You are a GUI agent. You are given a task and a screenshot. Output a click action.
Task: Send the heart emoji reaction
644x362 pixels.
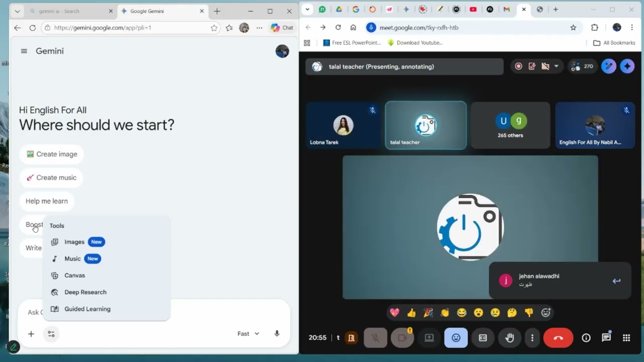coord(394,313)
